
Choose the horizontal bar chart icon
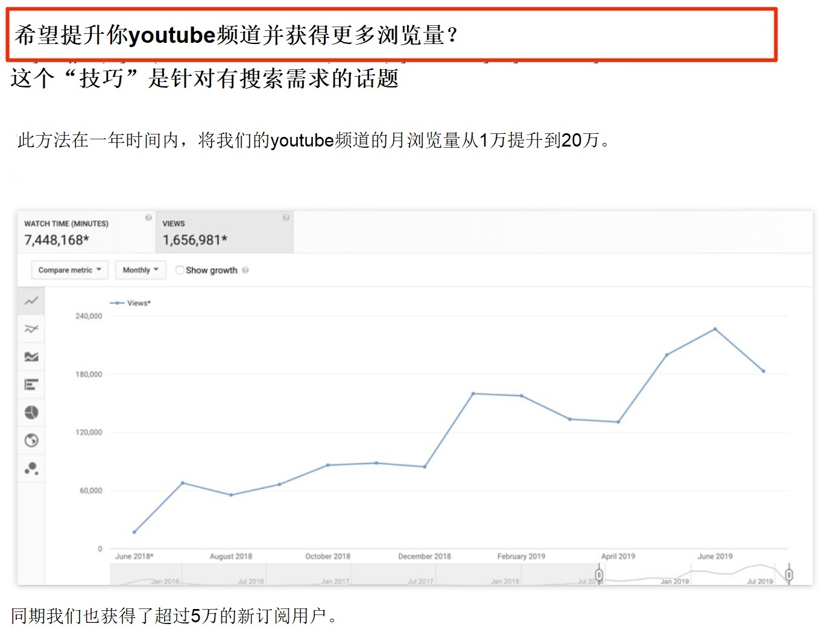pyautogui.click(x=31, y=384)
